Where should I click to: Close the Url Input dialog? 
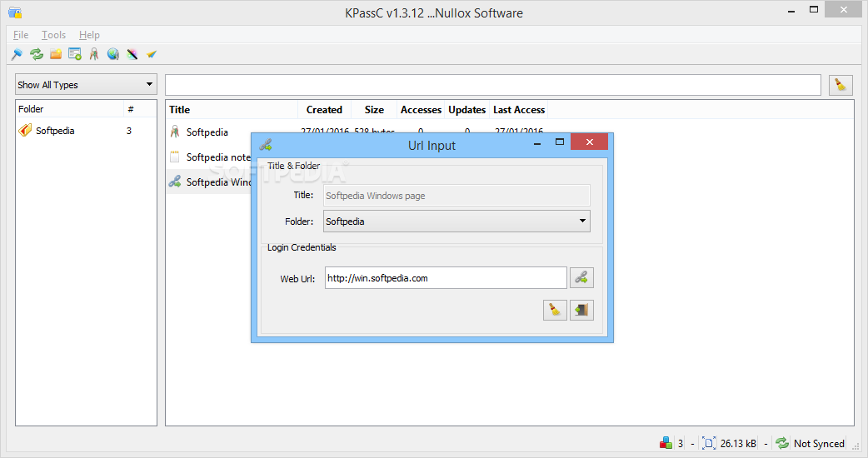(x=590, y=142)
